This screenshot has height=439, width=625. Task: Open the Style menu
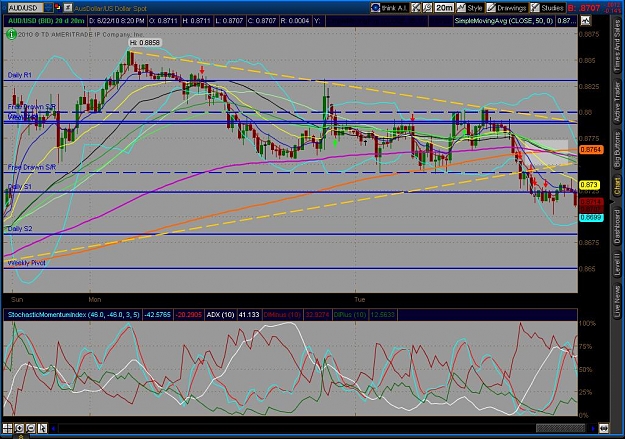click(x=470, y=8)
